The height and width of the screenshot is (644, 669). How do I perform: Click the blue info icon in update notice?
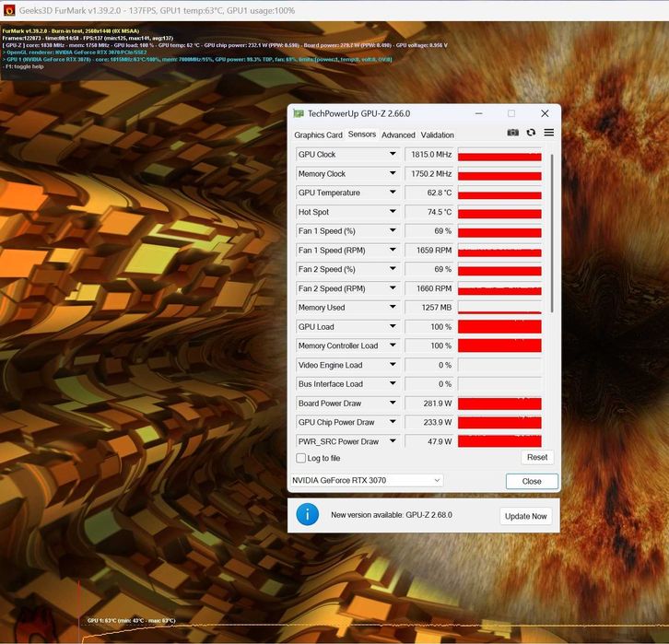tap(307, 514)
